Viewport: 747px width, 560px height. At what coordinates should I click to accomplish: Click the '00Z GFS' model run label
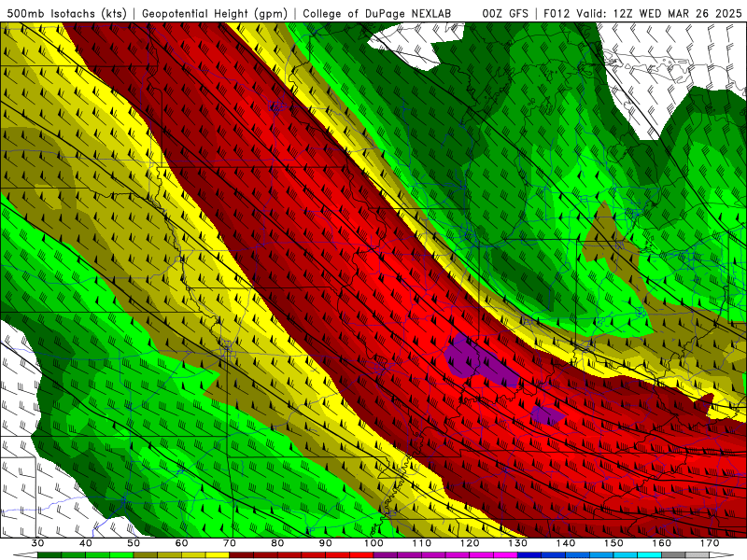click(x=505, y=14)
